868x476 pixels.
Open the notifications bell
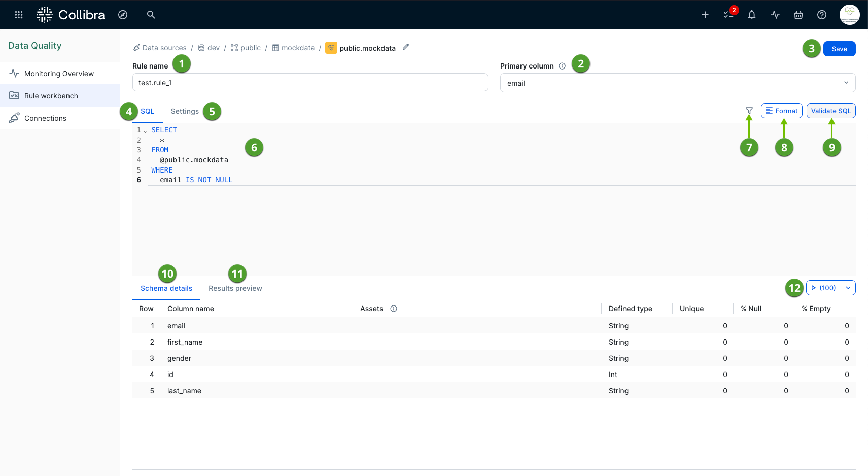tap(751, 15)
